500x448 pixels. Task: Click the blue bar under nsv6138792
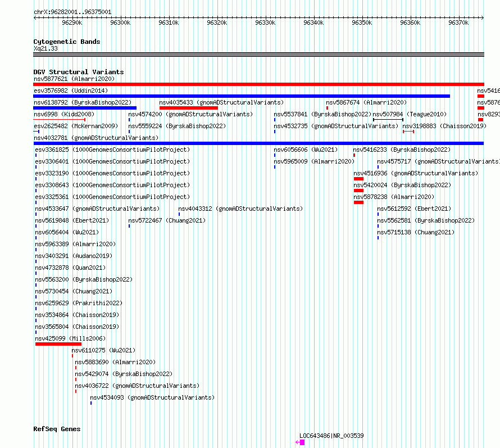(x=85, y=108)
